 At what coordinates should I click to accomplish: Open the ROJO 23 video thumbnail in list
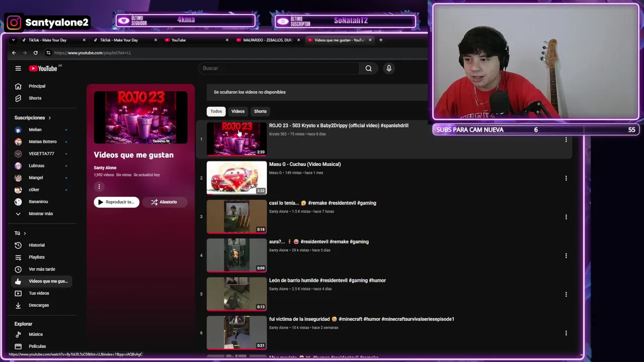click(236, 139)
